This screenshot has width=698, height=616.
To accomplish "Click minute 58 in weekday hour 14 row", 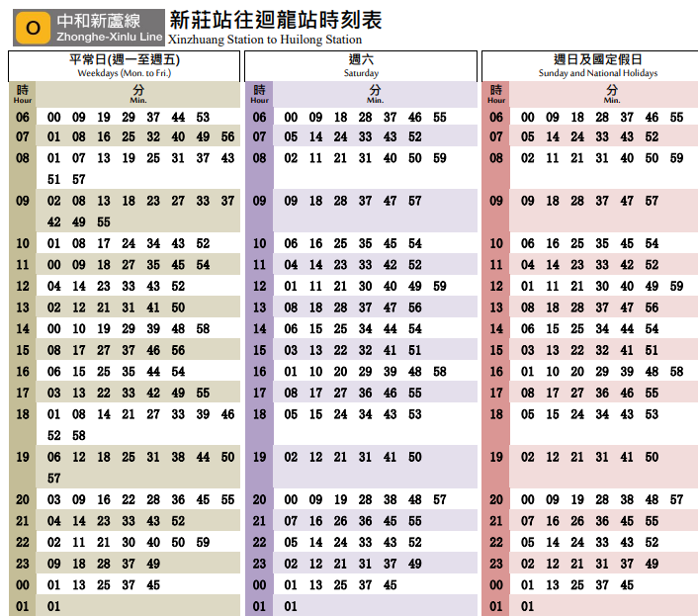I will pyautogui.click(x=203, y=329).
